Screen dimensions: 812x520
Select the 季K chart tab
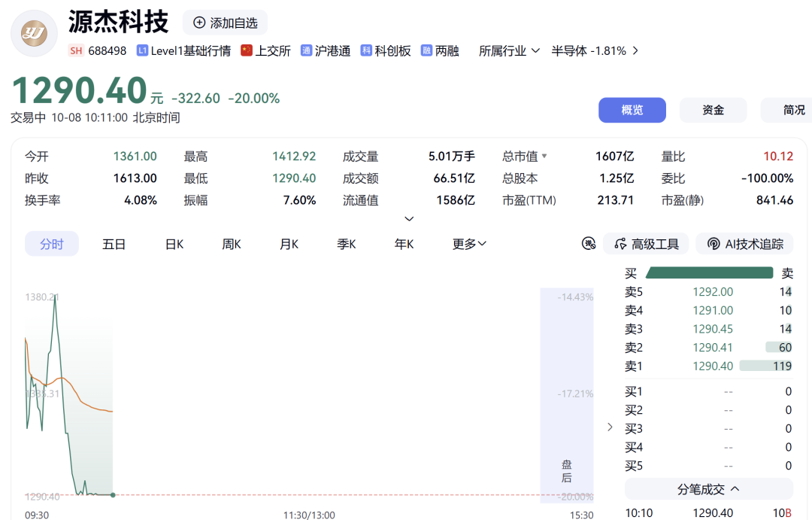click(x=347, y=244)
